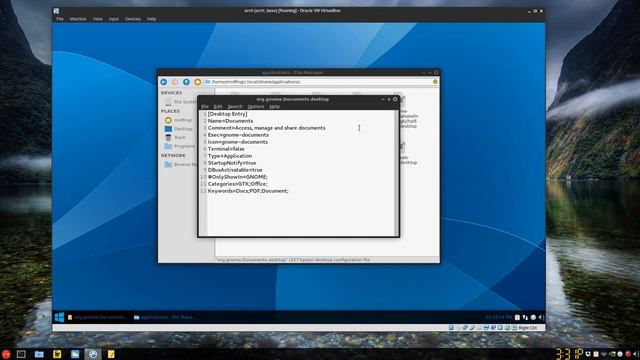Select File System under Devices in sidebar
The height and width of the screenshot is (360, 640).
pyautogui.click(x=180, y=102)
